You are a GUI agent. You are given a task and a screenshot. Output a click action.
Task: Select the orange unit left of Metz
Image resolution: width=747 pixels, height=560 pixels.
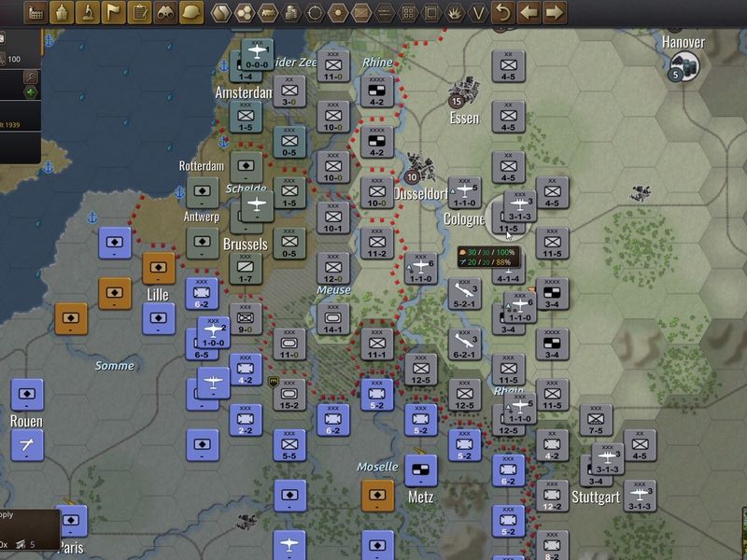click(378, 496)
